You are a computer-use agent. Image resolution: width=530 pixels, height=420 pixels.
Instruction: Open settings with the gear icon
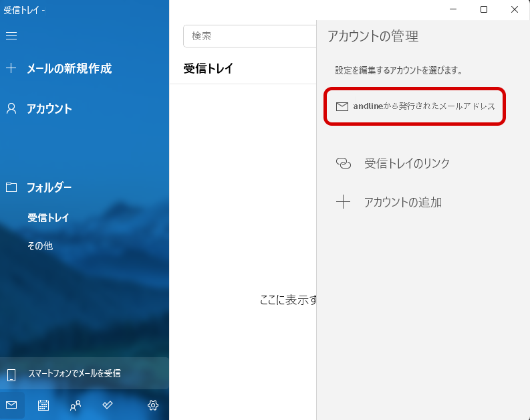(153, 405)
